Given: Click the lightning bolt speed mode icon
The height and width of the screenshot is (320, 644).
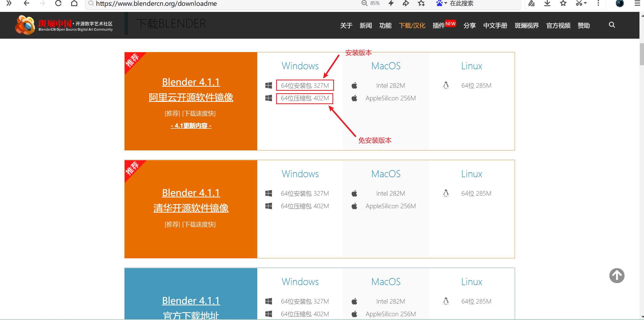Looking at the screenshot, I should [x=391, y=3].
